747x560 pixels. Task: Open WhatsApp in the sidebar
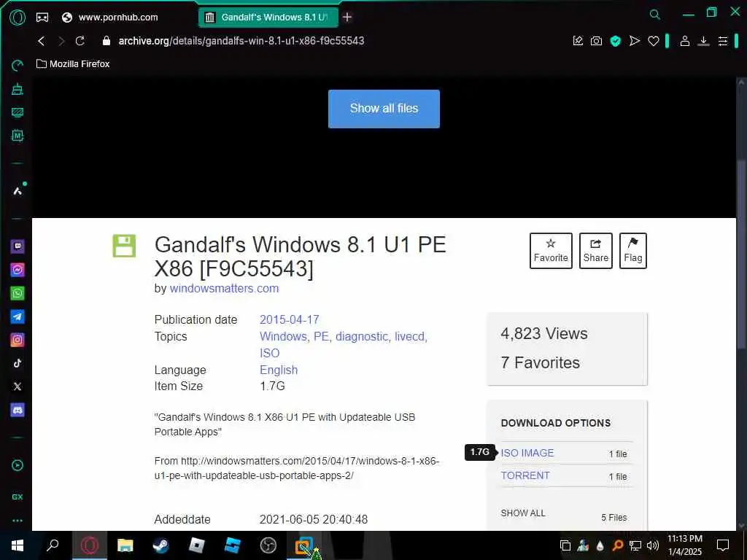coord(18,293)
